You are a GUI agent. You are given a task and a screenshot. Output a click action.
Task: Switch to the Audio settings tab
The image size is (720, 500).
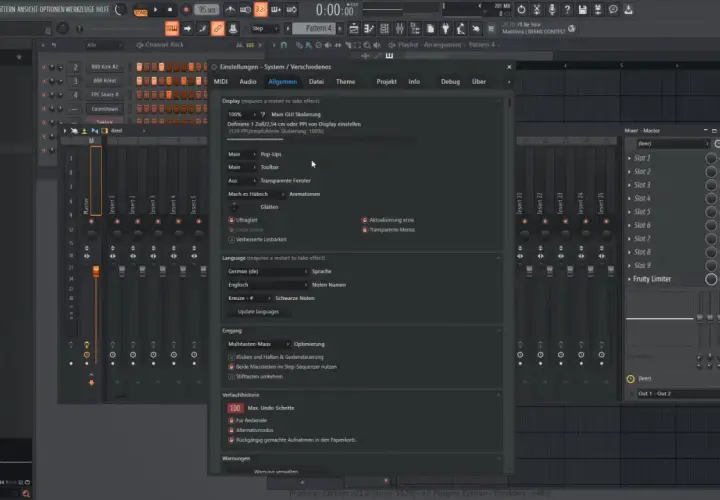click(248, 82)
